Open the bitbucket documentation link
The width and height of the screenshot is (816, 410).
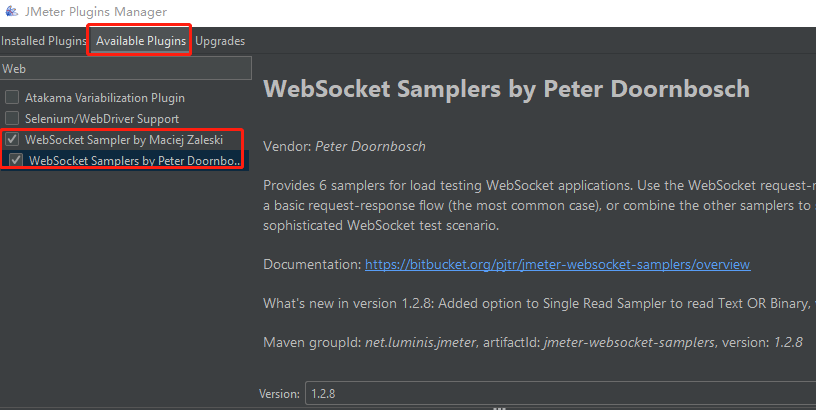tap(557, 265)
